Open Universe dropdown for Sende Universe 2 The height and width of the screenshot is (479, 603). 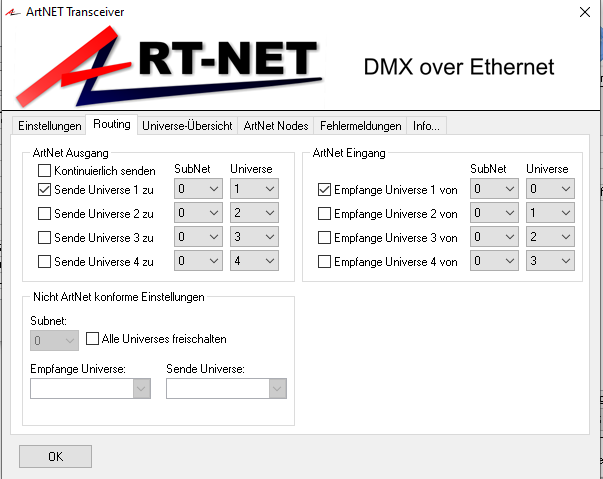tap(254, 213)
